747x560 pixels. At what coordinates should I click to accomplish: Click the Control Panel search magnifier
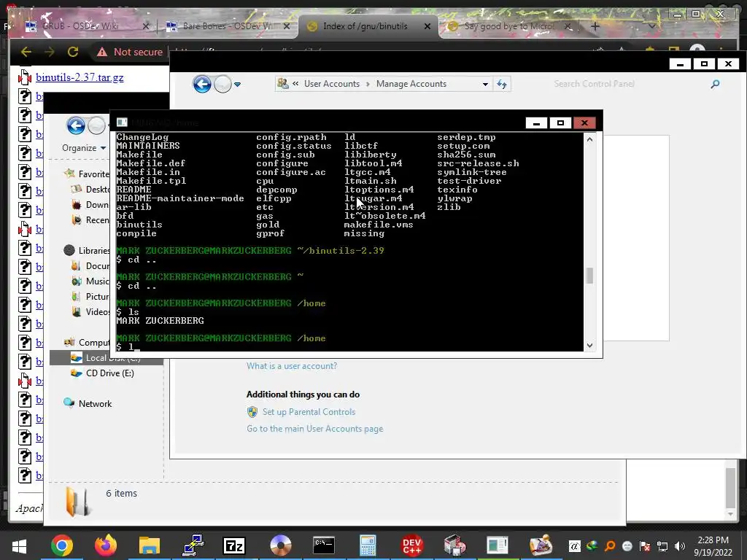(x=715, y=85)
